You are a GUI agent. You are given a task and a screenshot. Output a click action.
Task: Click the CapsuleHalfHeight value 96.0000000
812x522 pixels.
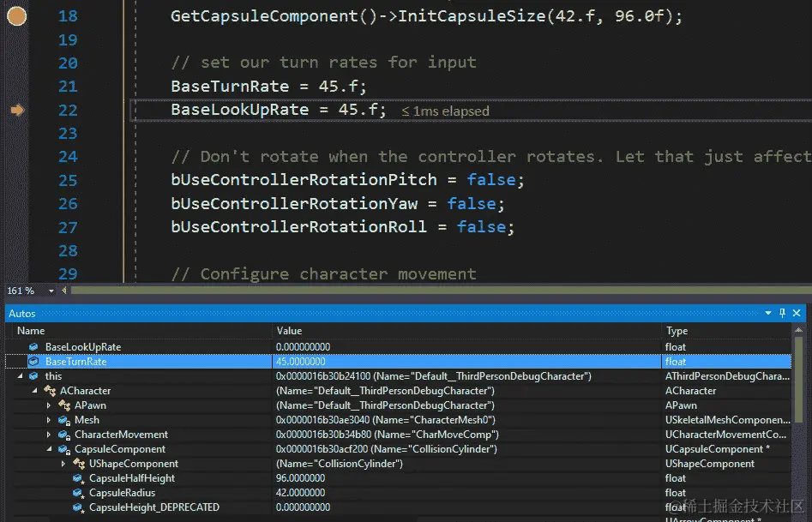300,478
